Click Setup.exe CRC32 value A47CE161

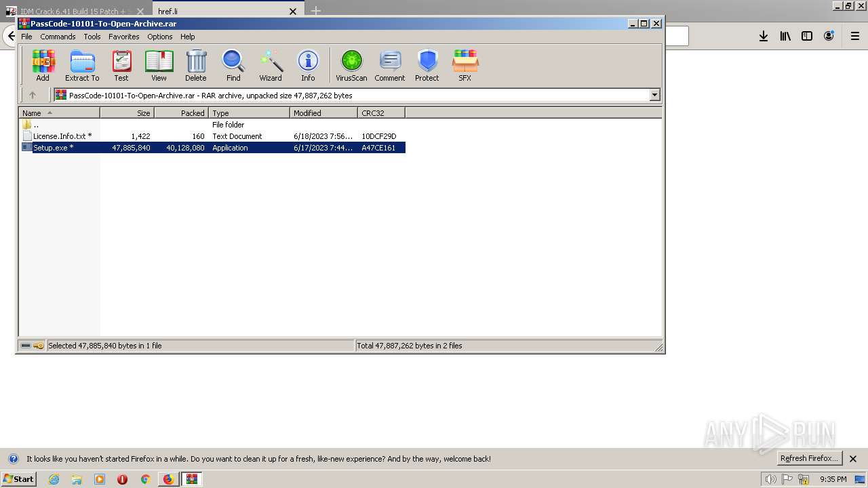point(378,148)
